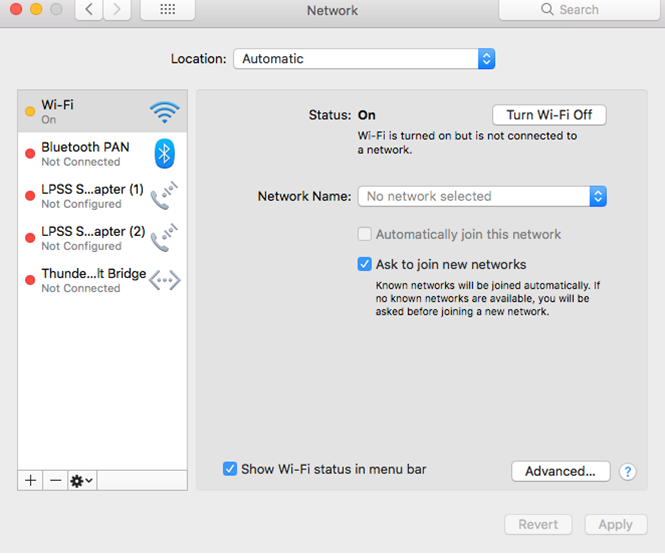Screen dimensions: 665x556
Task: Open the gear action menu
Action: pos(82,480)
